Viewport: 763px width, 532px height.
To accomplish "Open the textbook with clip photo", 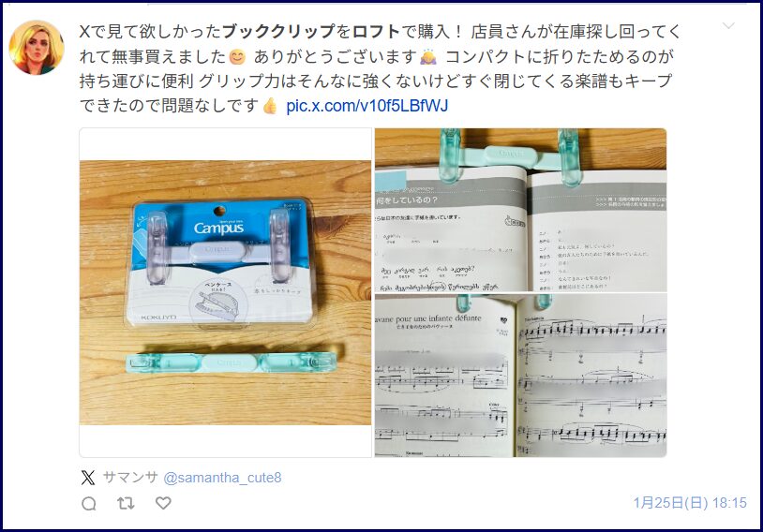I will point(520,210).
